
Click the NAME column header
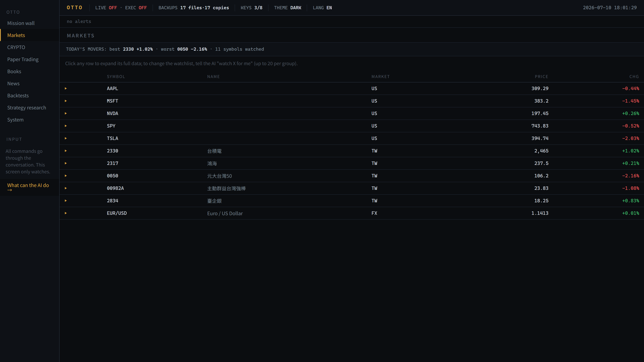(214, 77)
